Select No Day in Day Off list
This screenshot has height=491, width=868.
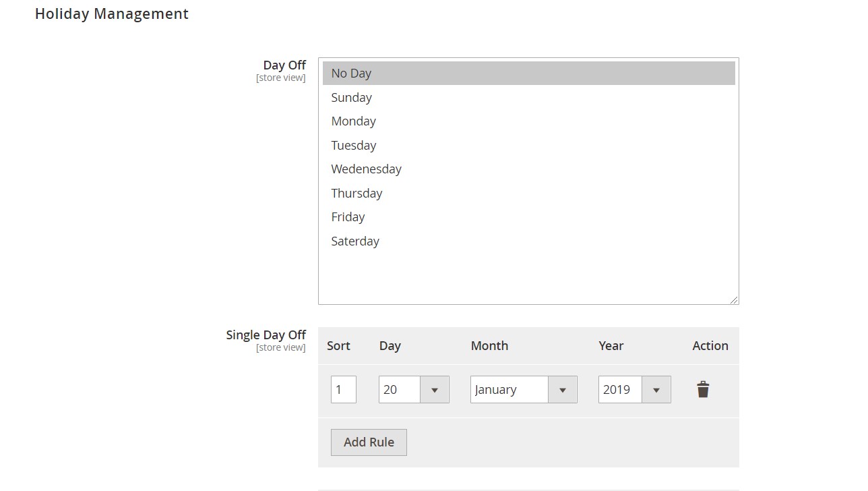point(528,74)
